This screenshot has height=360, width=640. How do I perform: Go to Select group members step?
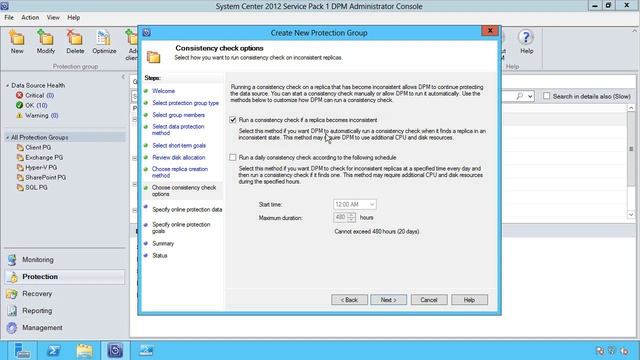click(179, 115)
